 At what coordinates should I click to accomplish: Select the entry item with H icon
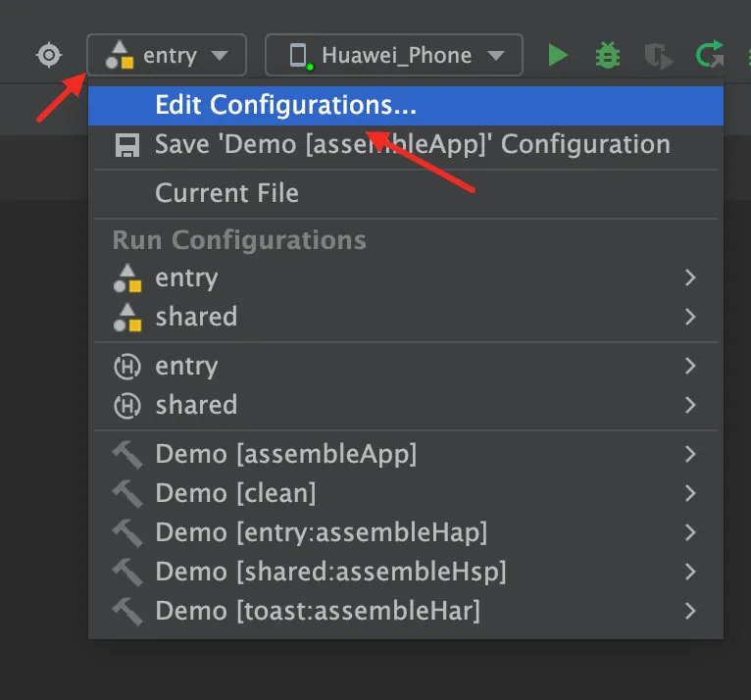pyautogui.click(x=186, y=366)
